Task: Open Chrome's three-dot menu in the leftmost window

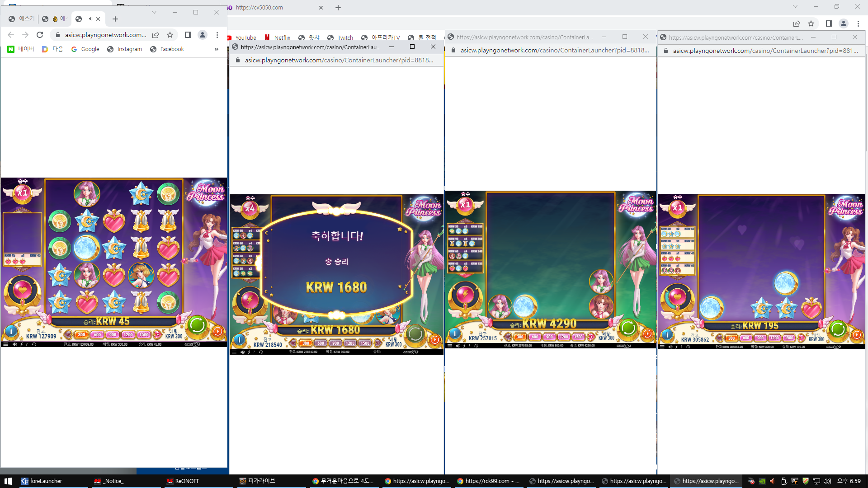Action: 217,35
